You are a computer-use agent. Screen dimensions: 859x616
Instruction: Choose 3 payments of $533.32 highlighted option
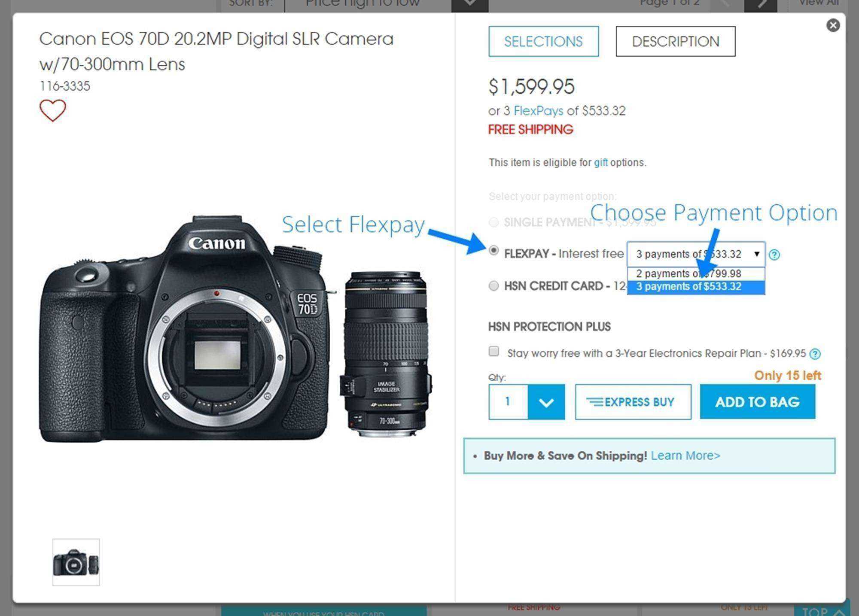click(x=696, y=287)
